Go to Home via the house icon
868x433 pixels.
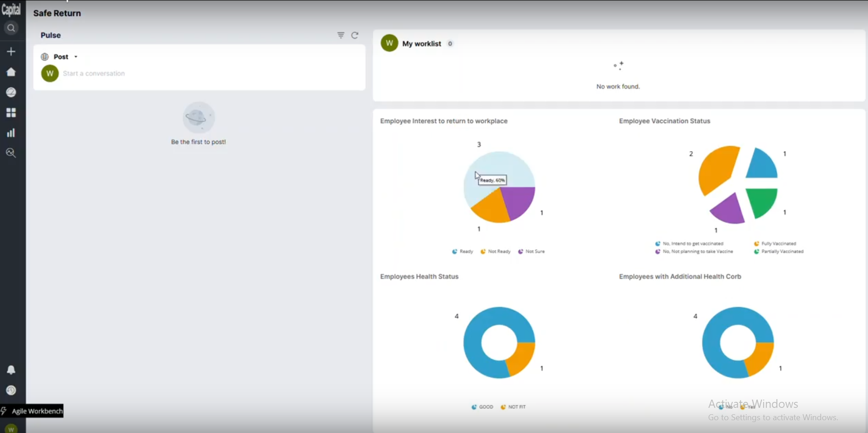coord(11,72)
